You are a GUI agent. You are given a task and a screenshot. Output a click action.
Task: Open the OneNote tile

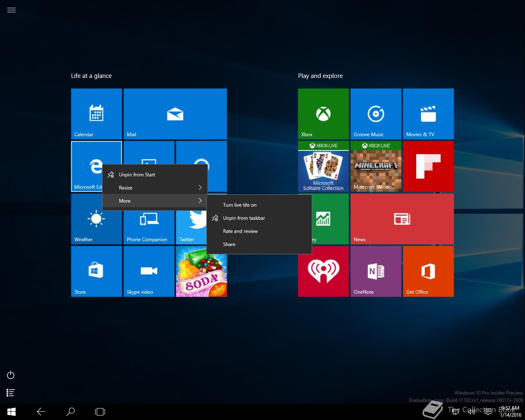tap(376, 272)
